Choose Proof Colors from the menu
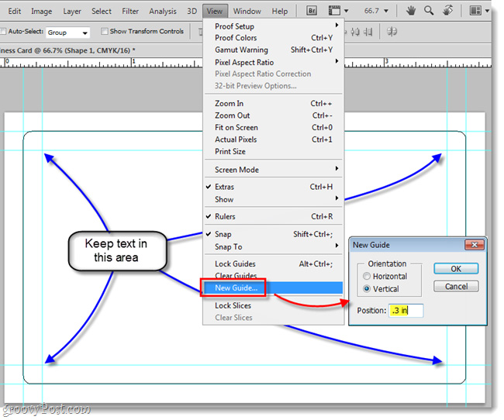The image size is (504, 420). tap(273, 38)
